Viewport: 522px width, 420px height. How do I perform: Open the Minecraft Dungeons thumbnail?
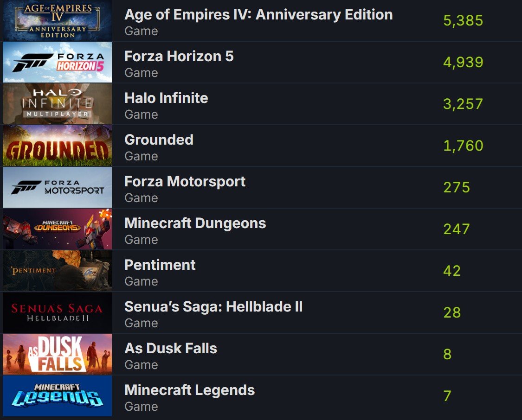57,229
